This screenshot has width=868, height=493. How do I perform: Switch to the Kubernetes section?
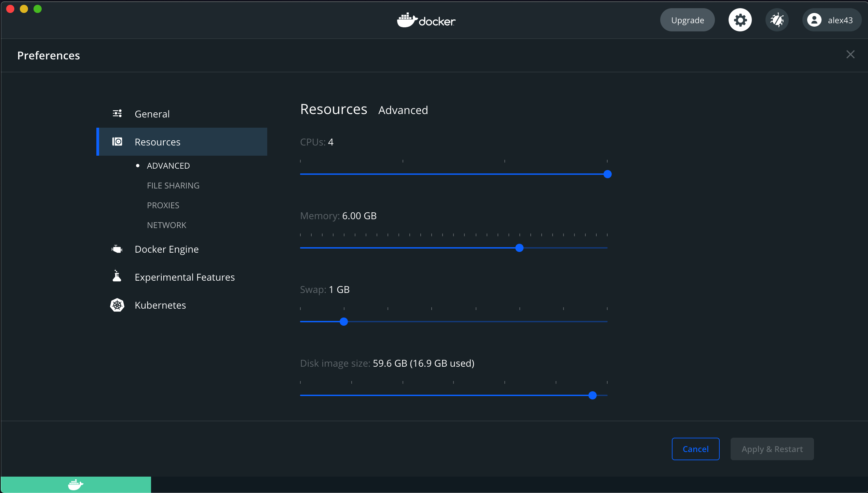pos(160,305)
